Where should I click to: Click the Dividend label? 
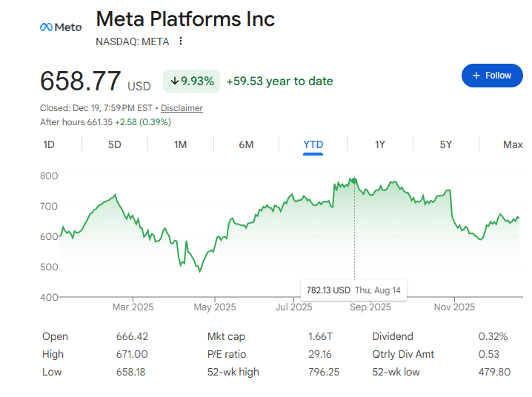coord(393,336)
